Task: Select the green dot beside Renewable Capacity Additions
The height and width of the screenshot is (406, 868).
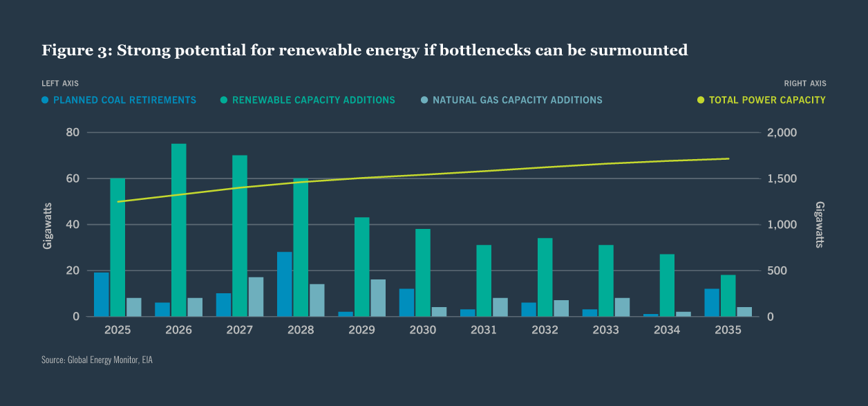Action: [x=223, y=100]
